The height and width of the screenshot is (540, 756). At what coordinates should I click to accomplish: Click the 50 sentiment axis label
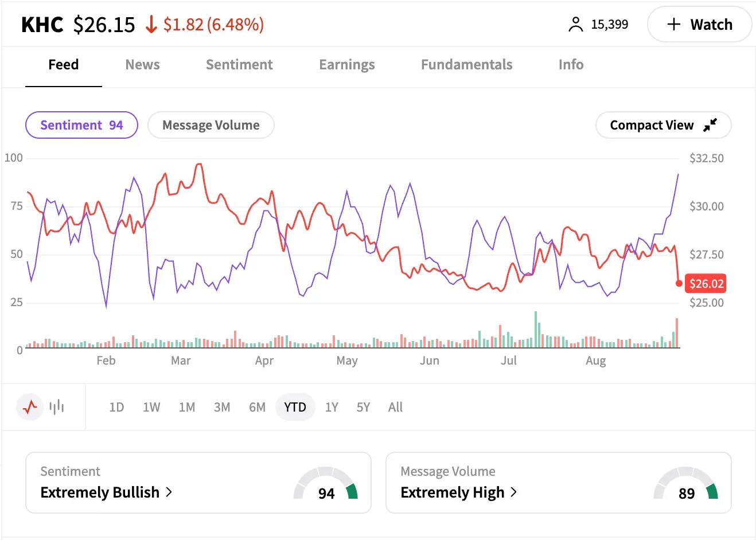pyautogui.click(x=17, y=254)
